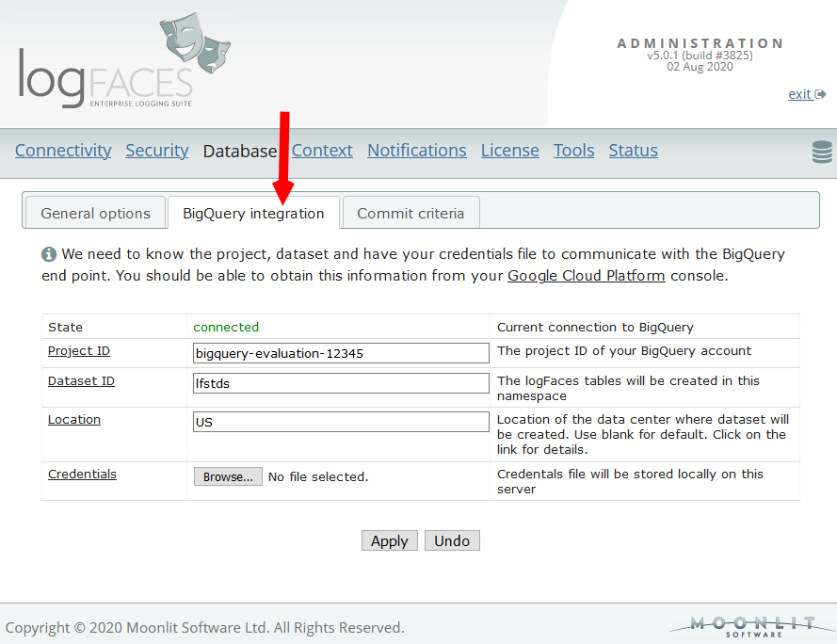837x644 pixels.
Task: Click Browse to choose credentials file
Action: point(228,476)
